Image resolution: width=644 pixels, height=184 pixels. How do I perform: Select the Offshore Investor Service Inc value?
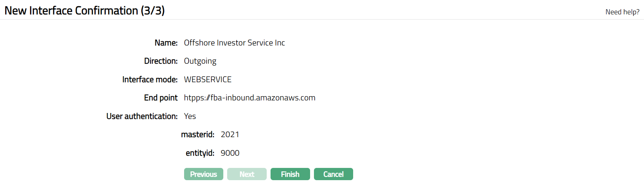click(234, 43)
